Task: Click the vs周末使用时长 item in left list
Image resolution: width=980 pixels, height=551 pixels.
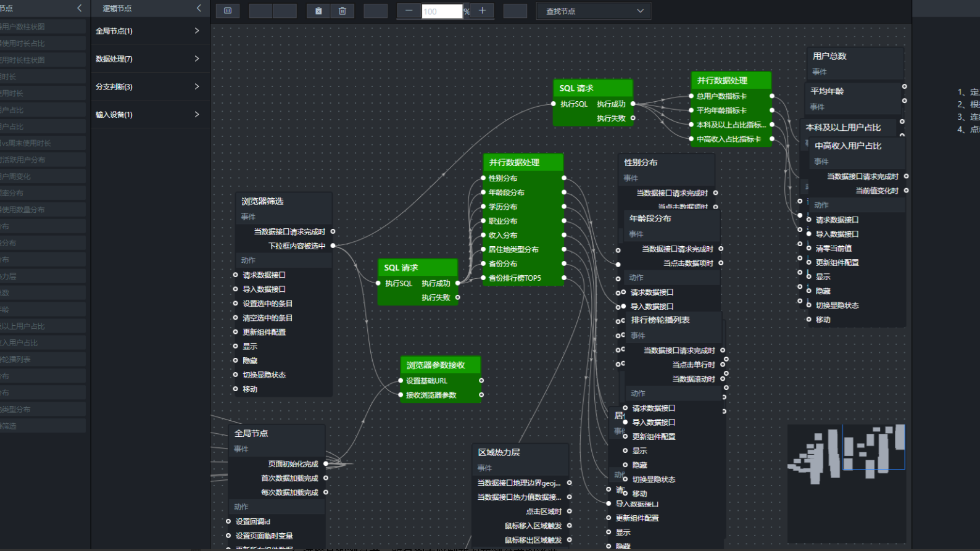Action: (x=43, y=143)
